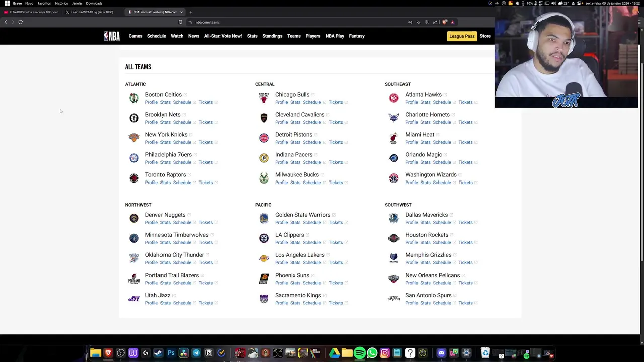Click the League Pass button

pyautogui.click(x=462, y=36)
